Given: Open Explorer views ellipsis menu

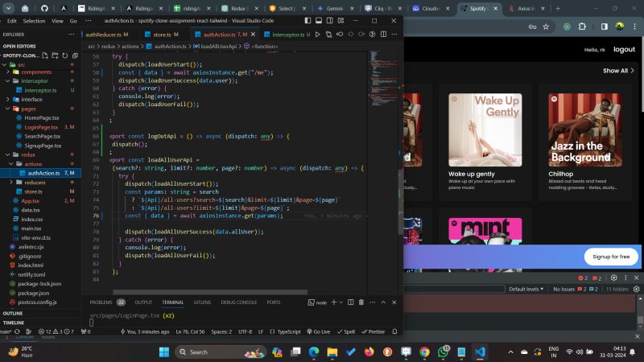Looking at the screenshot, I should point(72,35).
